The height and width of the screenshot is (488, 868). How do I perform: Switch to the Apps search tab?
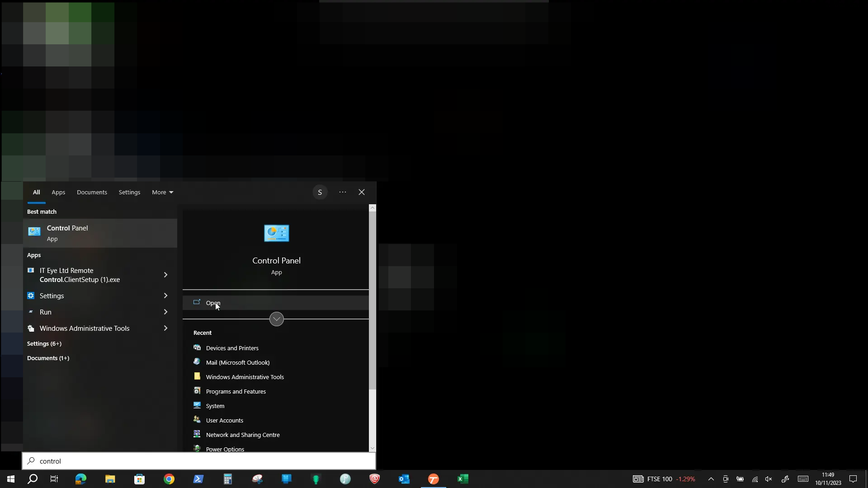[x=58, y=192]
